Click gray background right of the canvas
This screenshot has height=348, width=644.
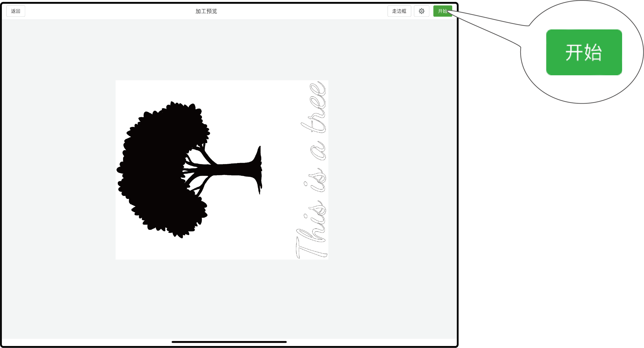[392, 175]
